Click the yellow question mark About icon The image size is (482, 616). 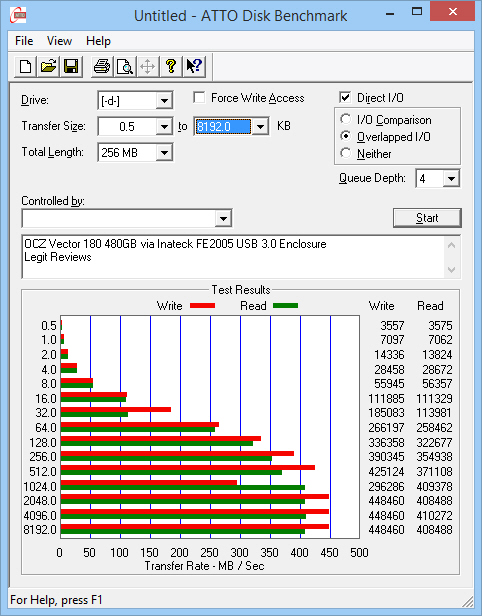point(170,66)
